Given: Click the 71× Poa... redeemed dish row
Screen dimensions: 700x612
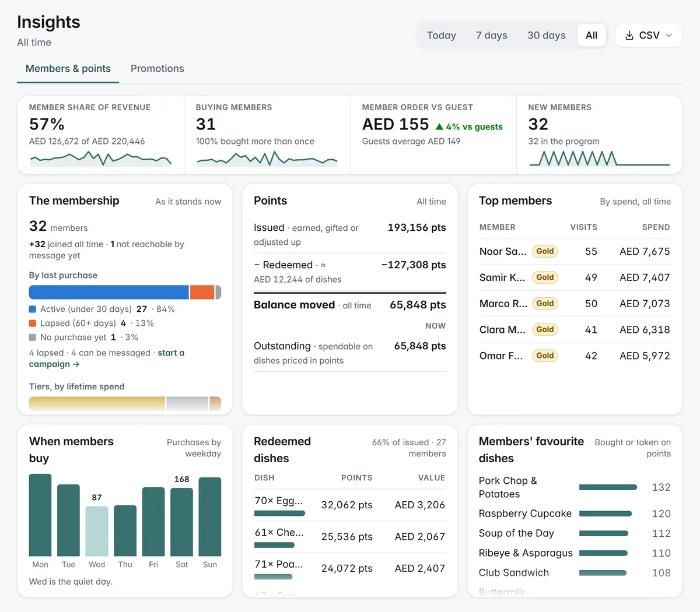Looking at the screenshot, I should (350, 568).
